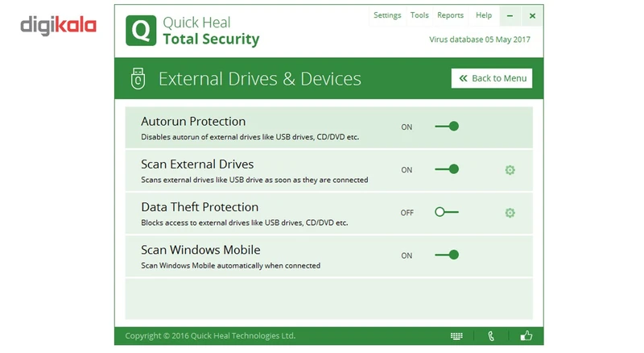Enable Data Theft Protection switch
Screen dimensions: 644x353
tap(446, 212)
